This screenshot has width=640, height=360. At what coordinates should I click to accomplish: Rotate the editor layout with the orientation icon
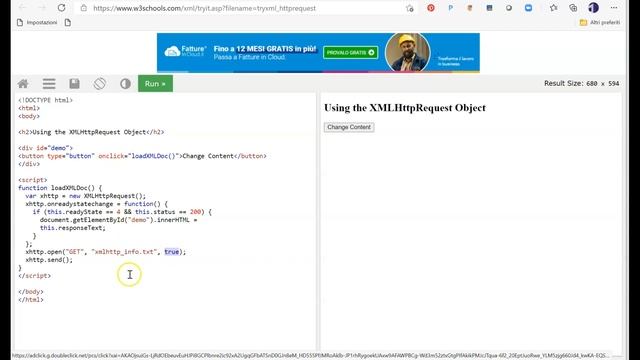click(100, 84)
